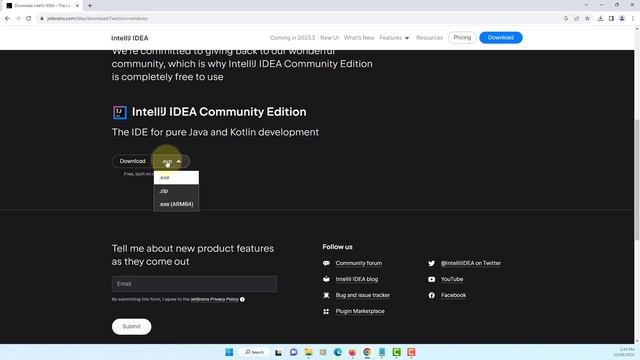Open the Facebook link

pyautogui.click(x=453, y=295)
